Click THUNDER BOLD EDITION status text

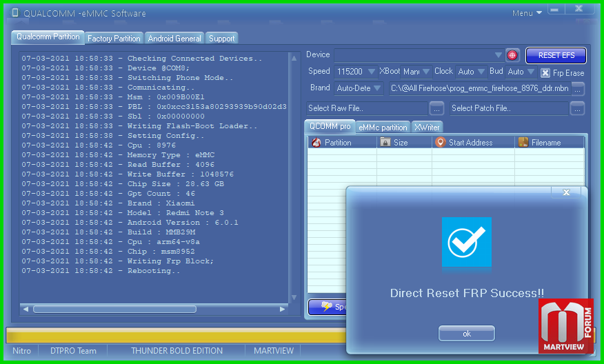coord(177,351)
